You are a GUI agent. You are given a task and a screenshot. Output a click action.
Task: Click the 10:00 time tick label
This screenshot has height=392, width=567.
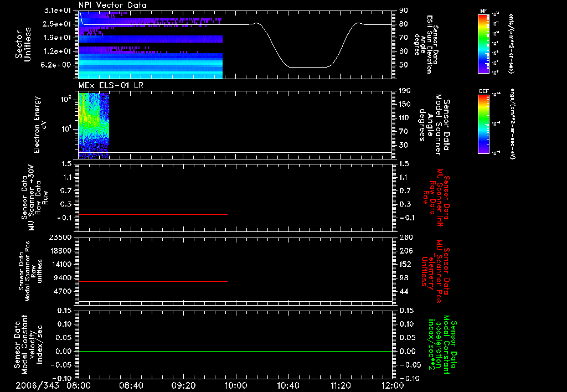click(236, 385)
